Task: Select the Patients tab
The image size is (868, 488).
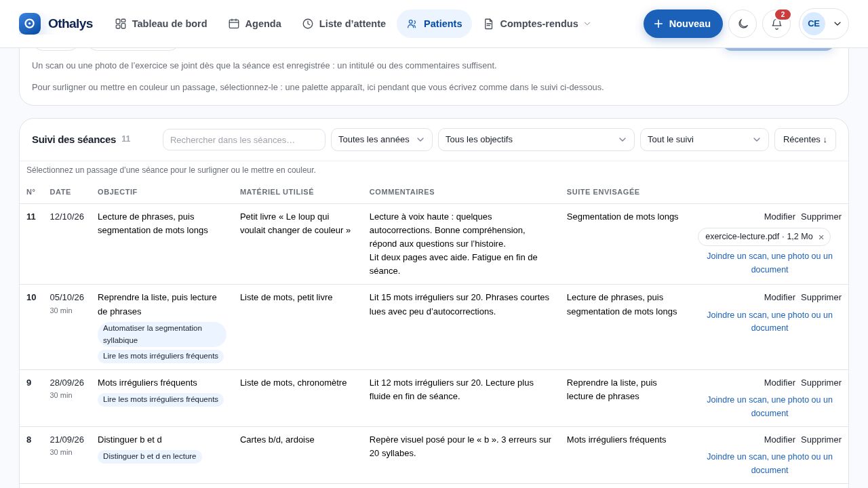Action: point(434,24)
